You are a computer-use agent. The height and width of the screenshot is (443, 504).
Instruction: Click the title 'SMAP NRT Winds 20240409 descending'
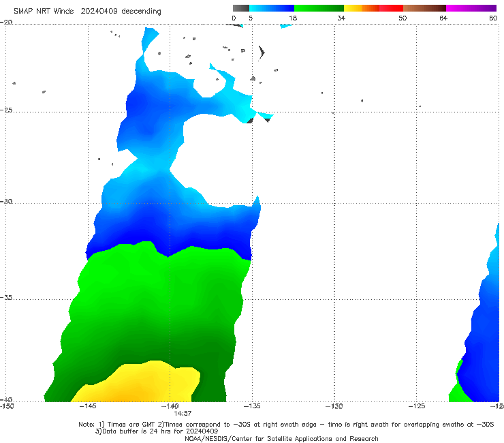click(x=87, y=12)
